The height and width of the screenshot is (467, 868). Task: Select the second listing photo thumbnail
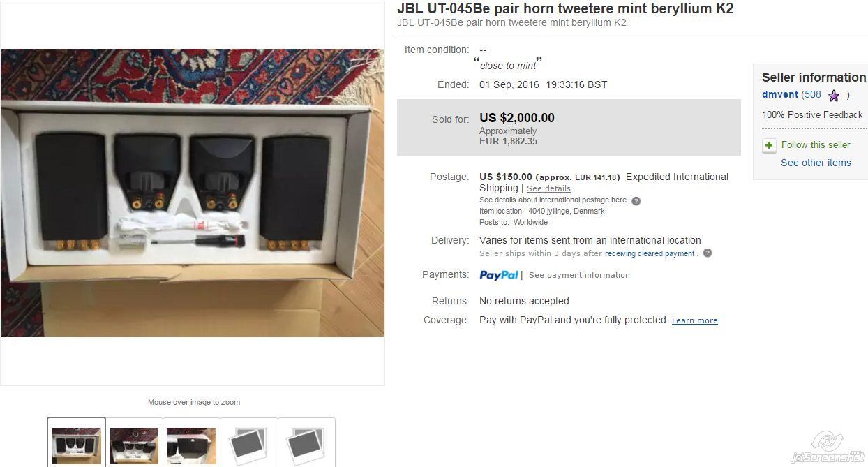point(134,443)
